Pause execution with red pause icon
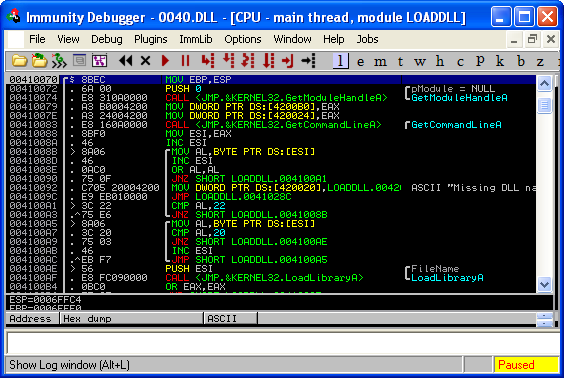The width and height of the screenshot is (564, 378). coord(185,61)
